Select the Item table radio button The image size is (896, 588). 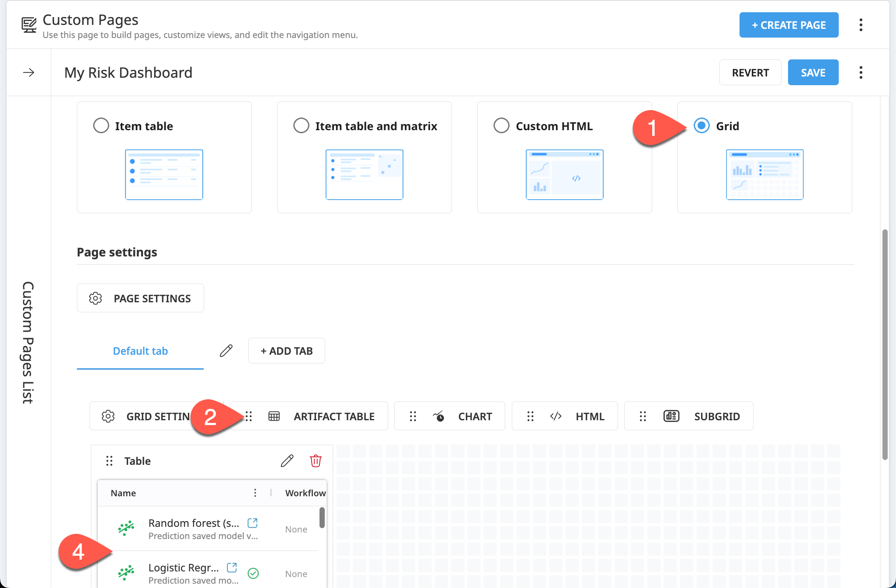tap(101, 126)
